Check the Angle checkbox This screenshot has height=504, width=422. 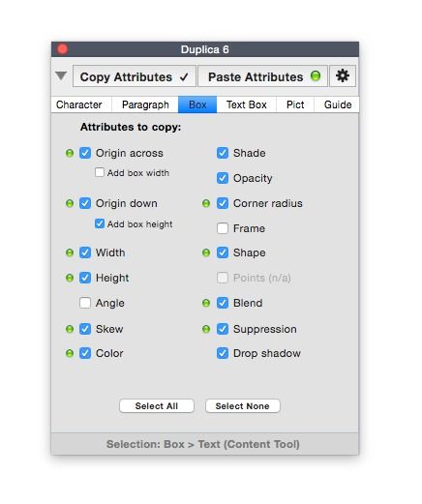point(85,303)
